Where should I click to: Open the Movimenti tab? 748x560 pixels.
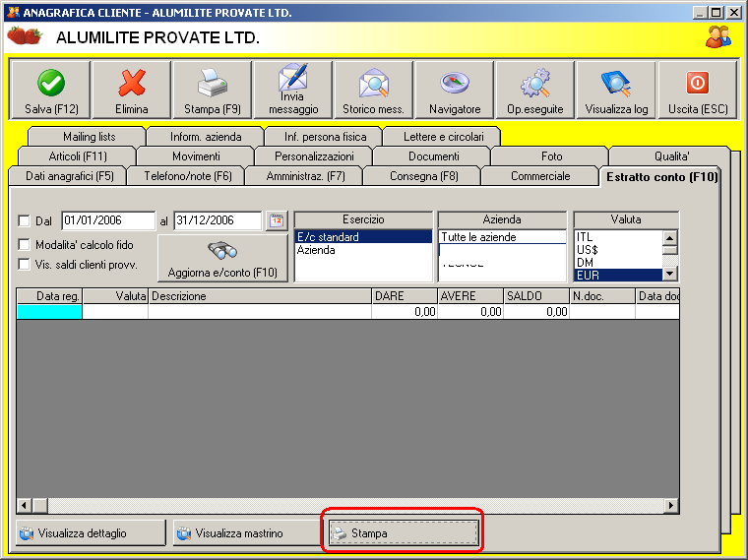[196, 156]
